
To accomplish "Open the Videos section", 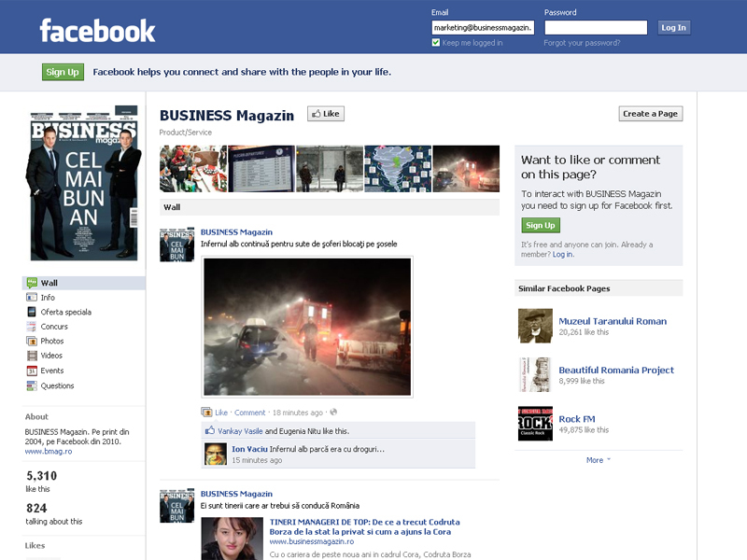I will 51,356.
